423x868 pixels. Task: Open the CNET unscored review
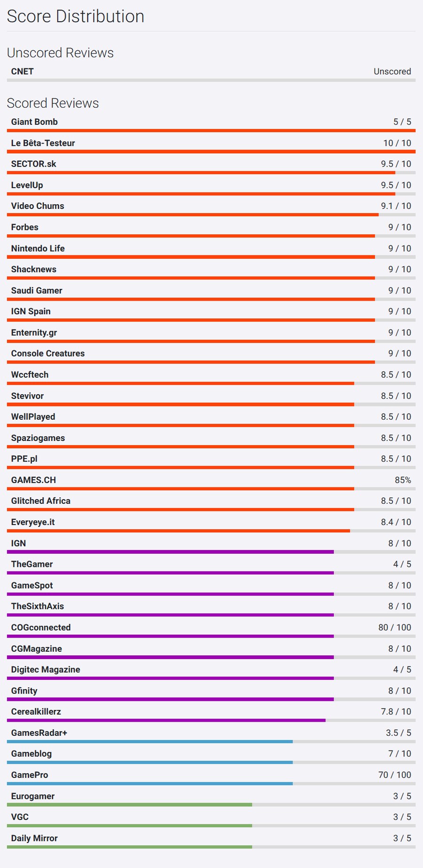23,72
